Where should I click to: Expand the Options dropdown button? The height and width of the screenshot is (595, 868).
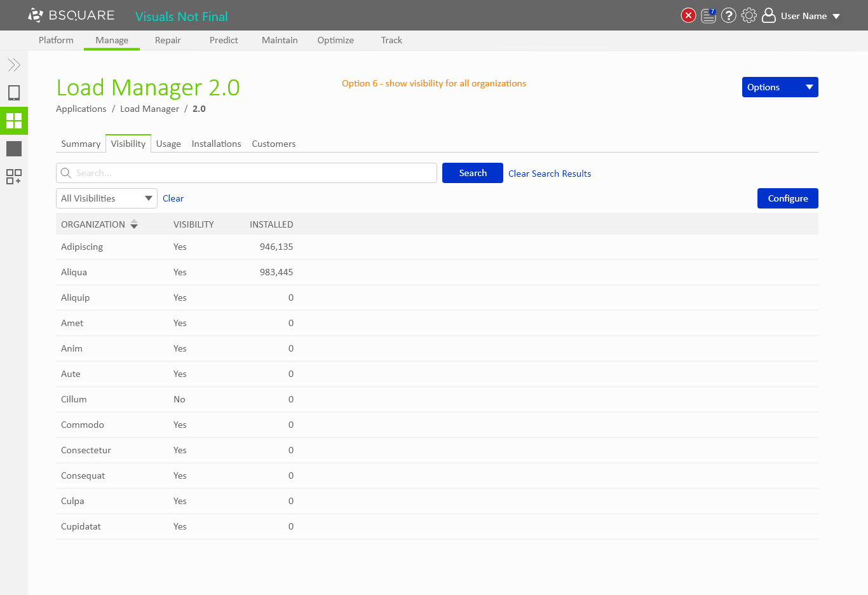[780, 87]
